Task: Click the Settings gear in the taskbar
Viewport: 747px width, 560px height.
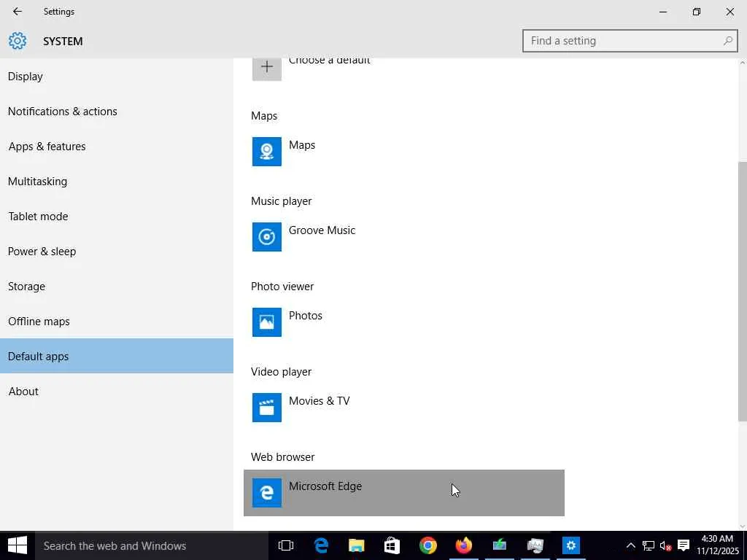Action: pos(570,545)
